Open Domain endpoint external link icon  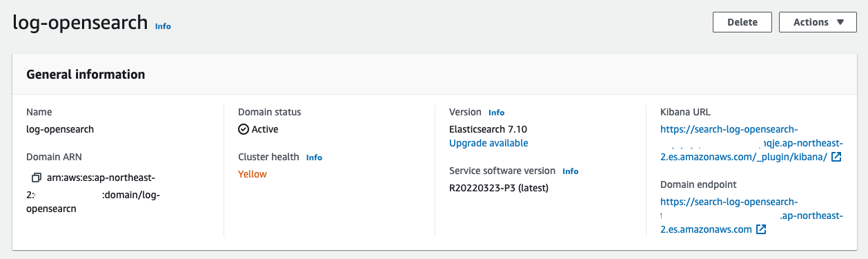click(761, 229)
